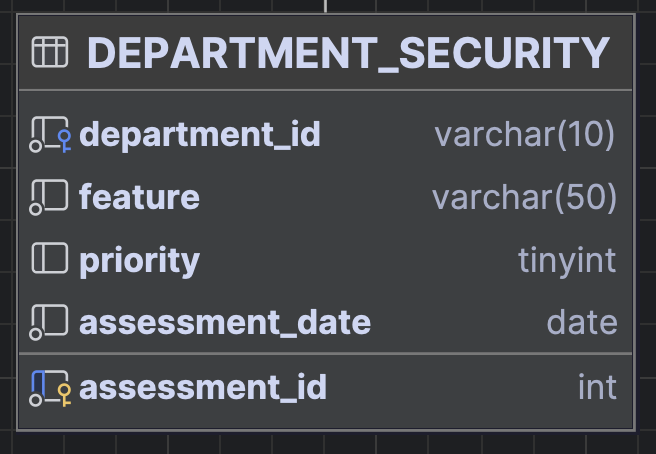Click the tinyint type of priority

point(567,261)
